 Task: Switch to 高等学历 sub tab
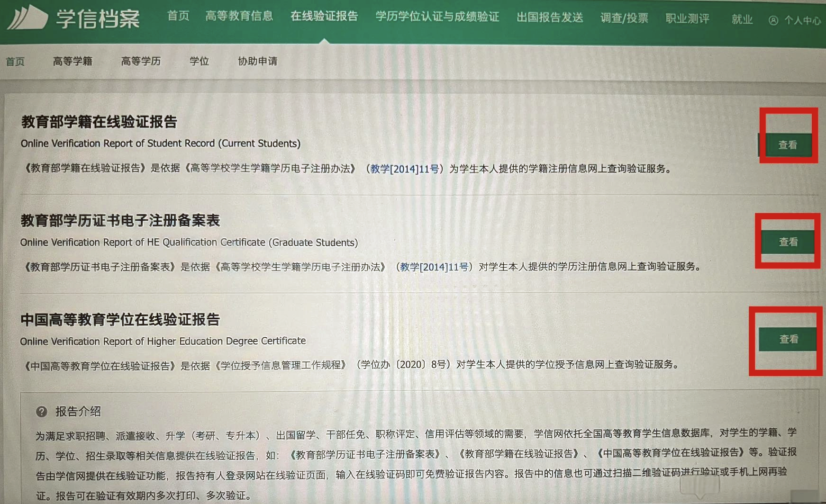141,61
